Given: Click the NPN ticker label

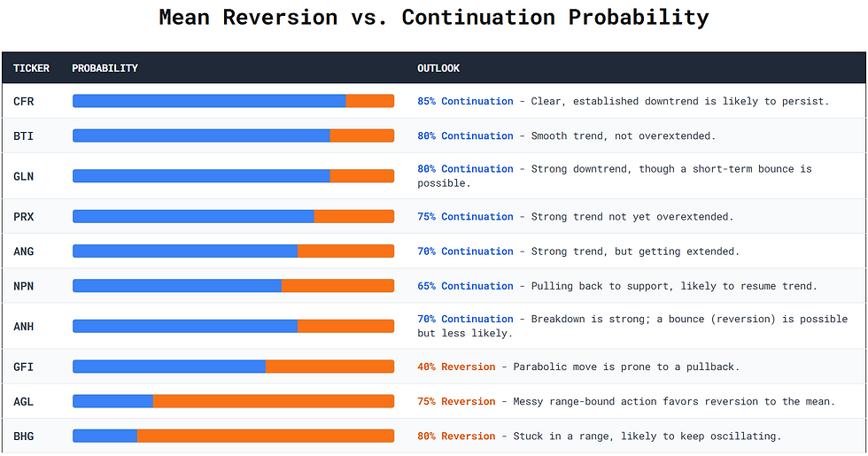Looking at the screenshot, I should click(23, 286).
